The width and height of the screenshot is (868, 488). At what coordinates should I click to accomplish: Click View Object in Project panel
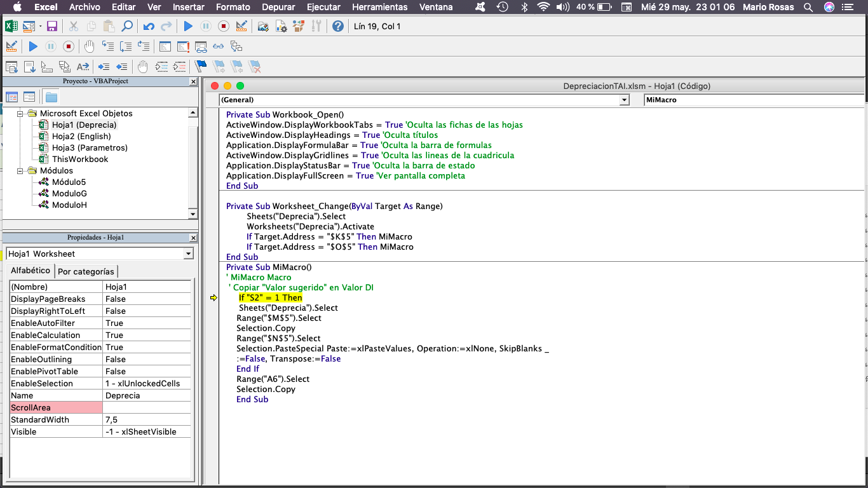(29, 97)
